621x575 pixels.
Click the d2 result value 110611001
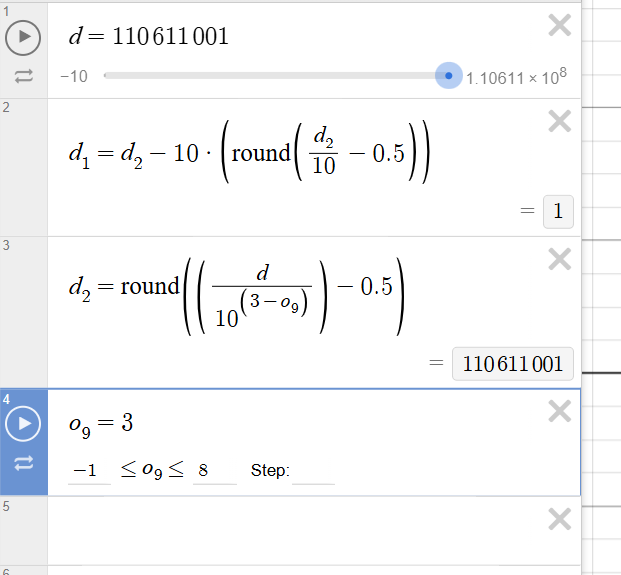pyautogui.click(x=513, y=364)
